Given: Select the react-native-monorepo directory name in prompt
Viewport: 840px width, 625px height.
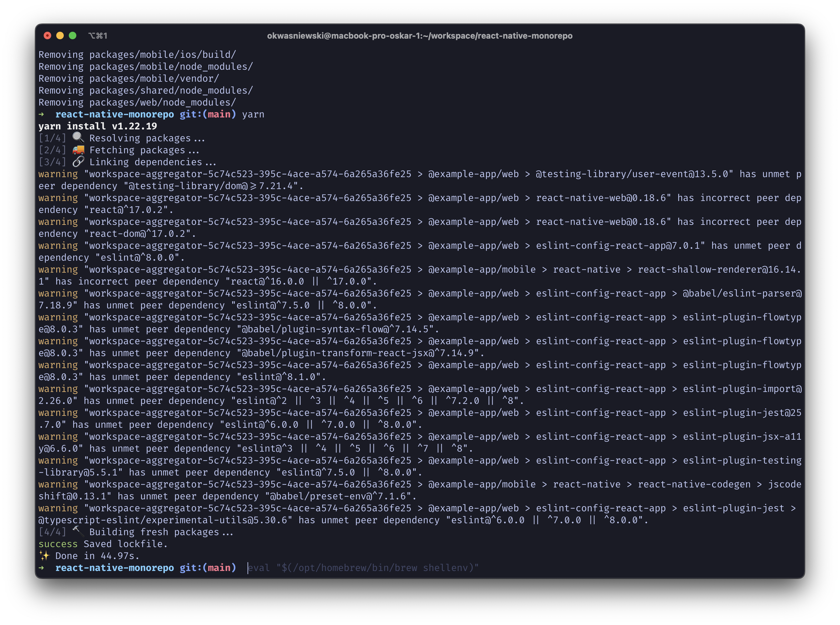Looking at the screenshot, I should (115, 568).
